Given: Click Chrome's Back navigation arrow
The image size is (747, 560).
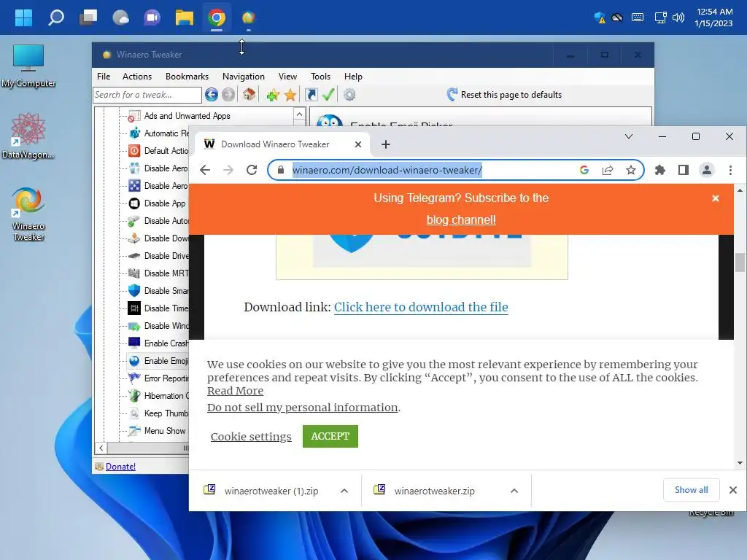Looking at the screenshot, I should [x=205, y=170].
